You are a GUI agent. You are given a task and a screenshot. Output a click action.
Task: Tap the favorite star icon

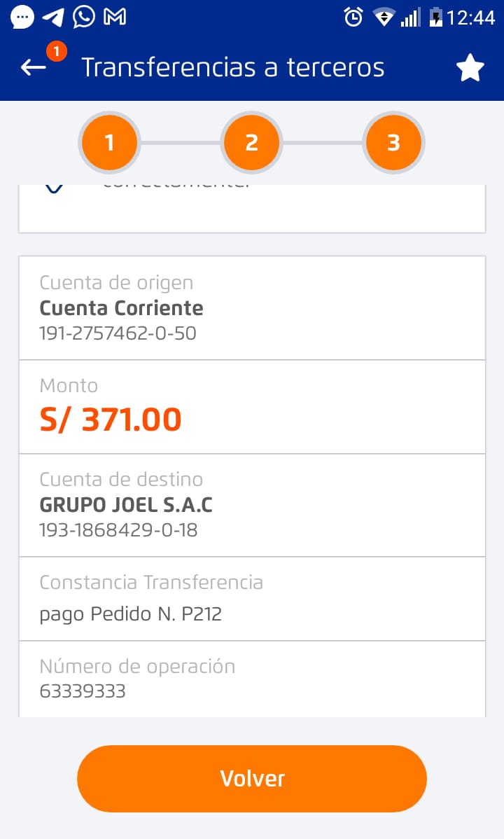pos(470,68)
